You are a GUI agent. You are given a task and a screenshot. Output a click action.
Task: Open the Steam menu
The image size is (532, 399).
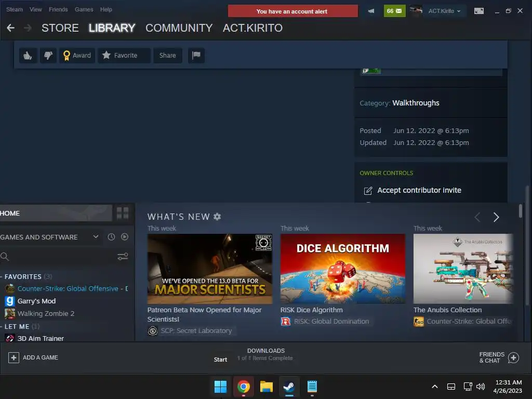14,9
